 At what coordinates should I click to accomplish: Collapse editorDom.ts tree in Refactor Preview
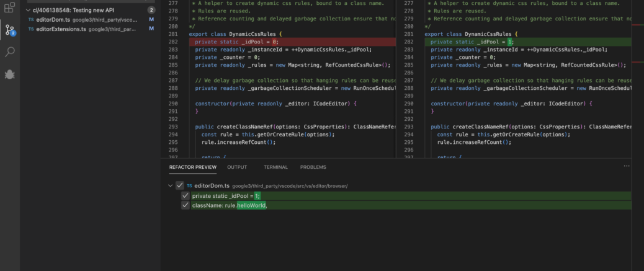pos(171,185)
